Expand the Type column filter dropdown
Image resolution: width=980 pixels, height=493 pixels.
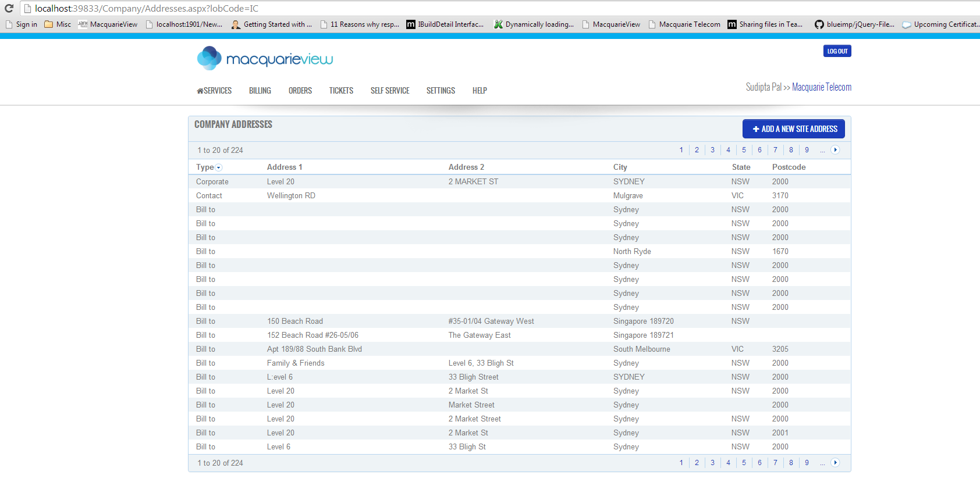219,167
